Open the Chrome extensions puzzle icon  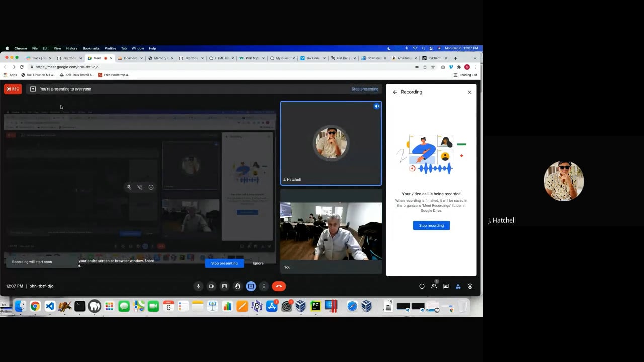coord(459,67)
